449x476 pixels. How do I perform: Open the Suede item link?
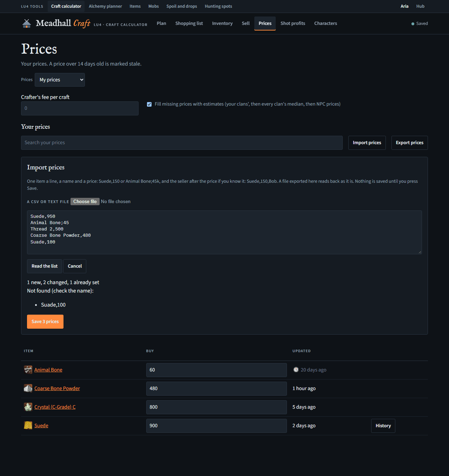point(41,425)
